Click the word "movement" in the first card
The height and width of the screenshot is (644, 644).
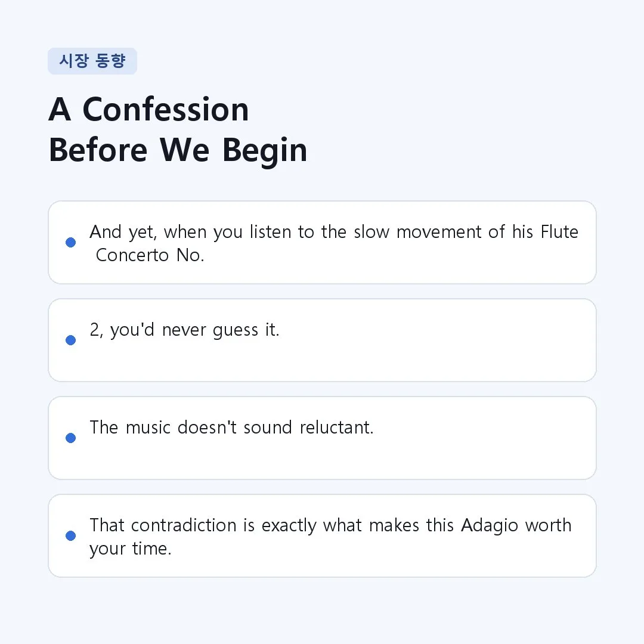pyautogui.click(x=439, y=232)
